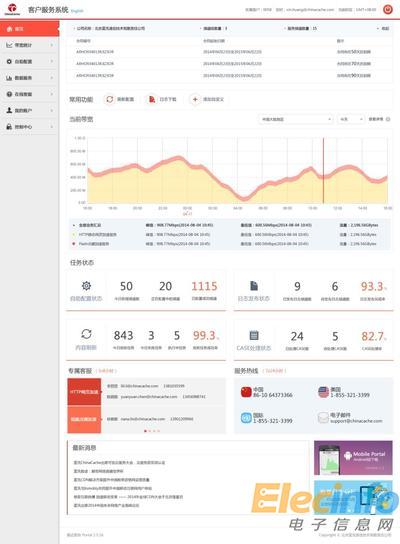Click the red vertical marker on bandwidth chart
The width and height of the screenshot is (400, 544).
point(323,170)
